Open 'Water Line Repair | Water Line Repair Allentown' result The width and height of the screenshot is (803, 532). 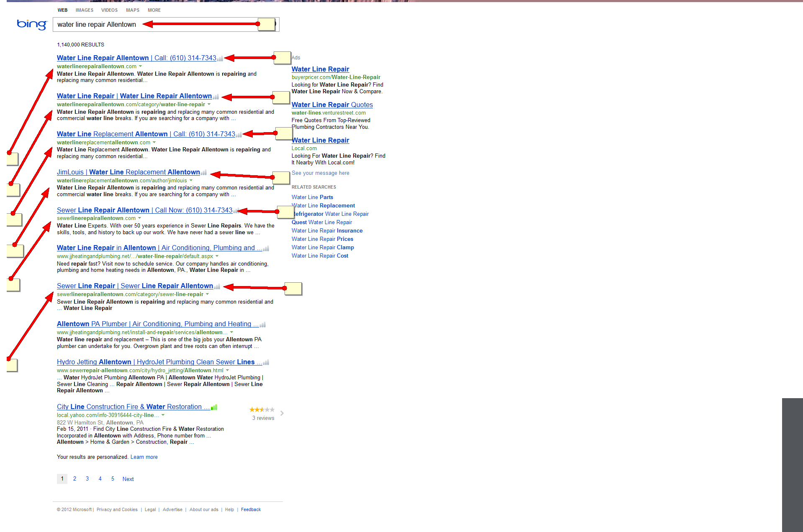pos(134,96)
